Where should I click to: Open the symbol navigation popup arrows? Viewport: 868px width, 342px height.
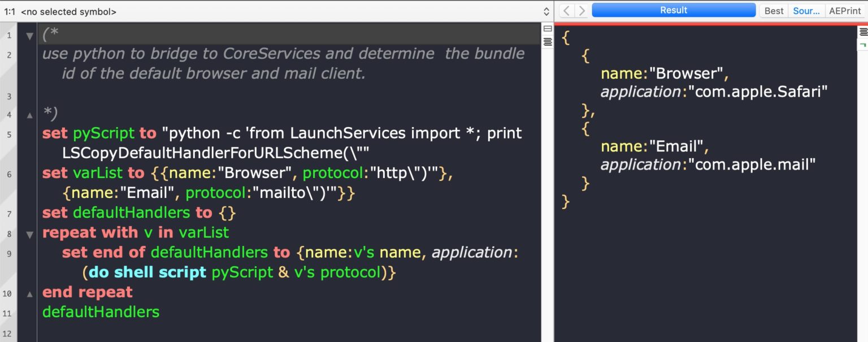[x=546, y=11]
